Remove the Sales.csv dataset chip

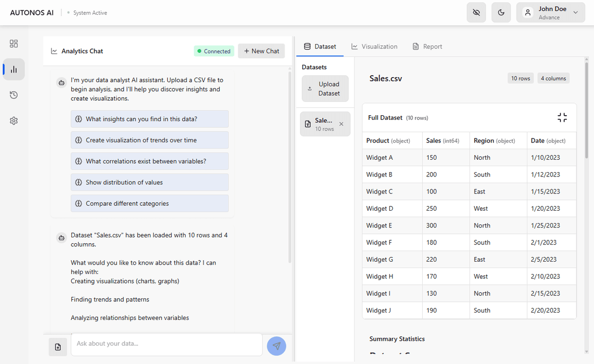click(x=341, y=124)
